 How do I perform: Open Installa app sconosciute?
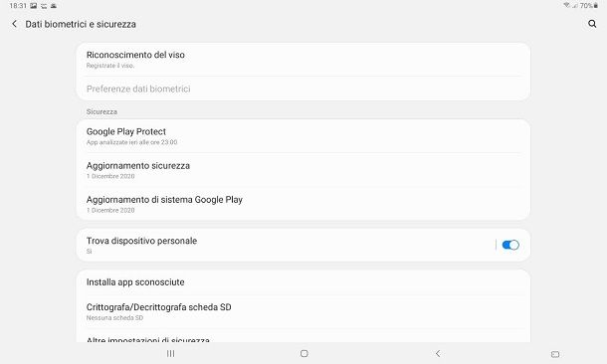(303, 282)
